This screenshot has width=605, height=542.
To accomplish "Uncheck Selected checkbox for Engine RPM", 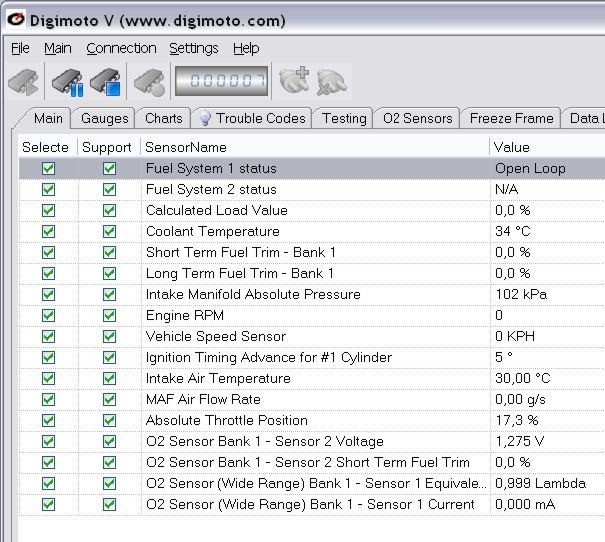I will tap(48, 316).
